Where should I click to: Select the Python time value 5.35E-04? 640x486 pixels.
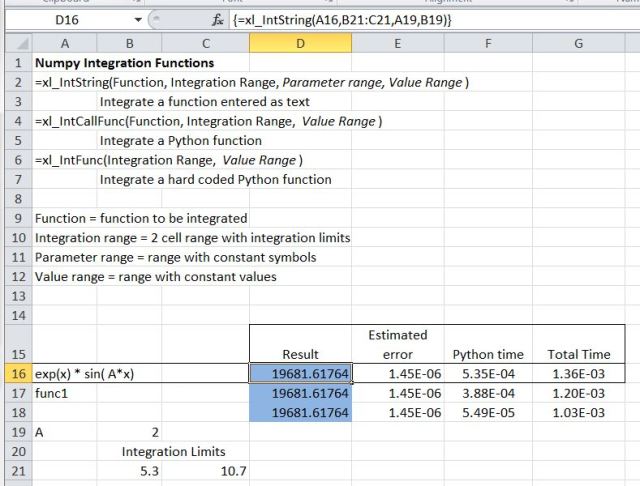487,373
